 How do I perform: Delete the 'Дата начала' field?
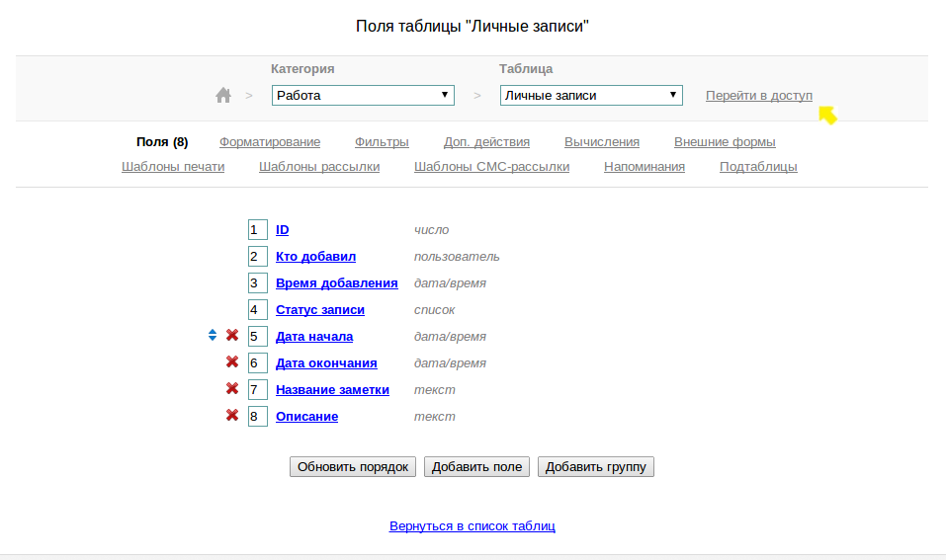point(232,336)
